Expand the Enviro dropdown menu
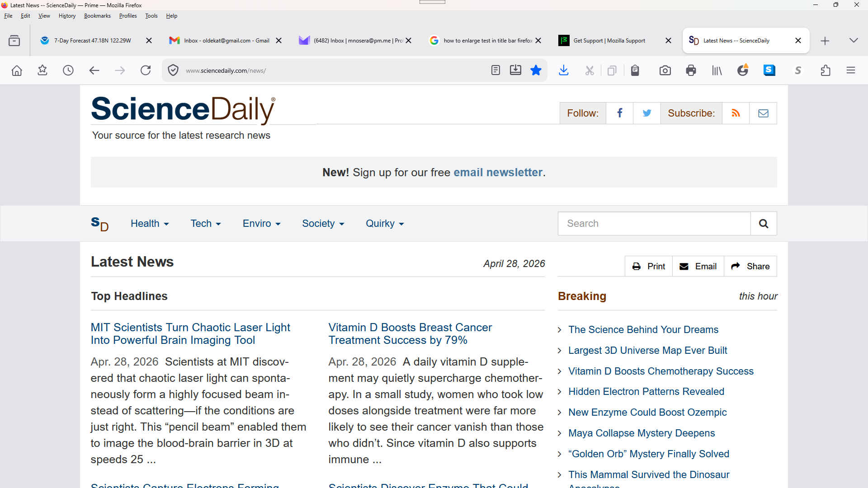This screenshot has width=868, height=488. coord(261,224)
